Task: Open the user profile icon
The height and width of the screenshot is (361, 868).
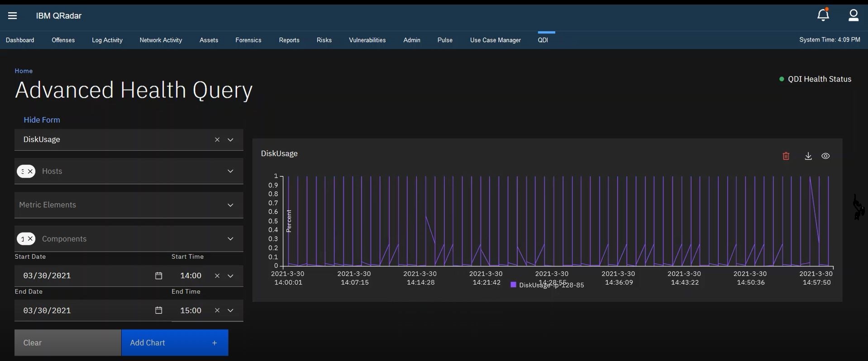Action: tap(854, 15)
